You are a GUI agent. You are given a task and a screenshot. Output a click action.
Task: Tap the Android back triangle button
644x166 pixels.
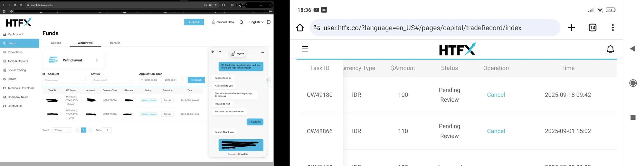tap(632, 49)
